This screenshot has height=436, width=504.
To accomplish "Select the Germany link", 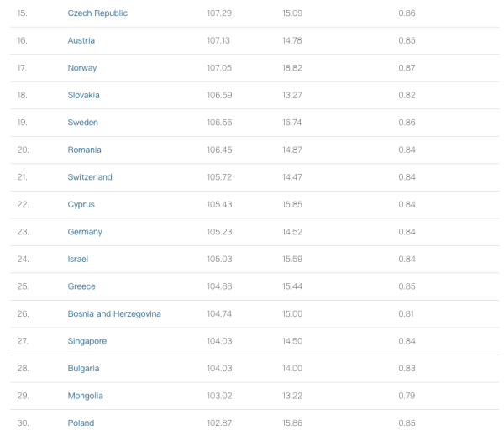I will pyautogui.click(x=85, y=232).
